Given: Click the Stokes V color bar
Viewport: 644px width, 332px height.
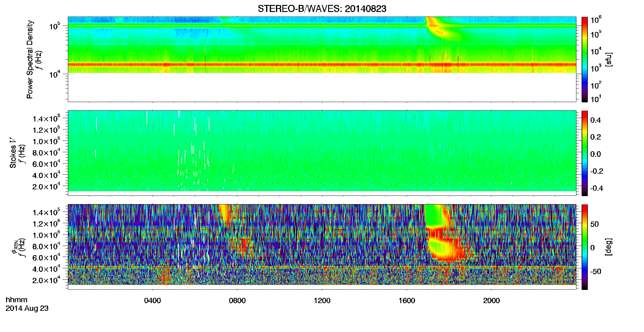Looking at the screenshot, I should click(585, 153).
